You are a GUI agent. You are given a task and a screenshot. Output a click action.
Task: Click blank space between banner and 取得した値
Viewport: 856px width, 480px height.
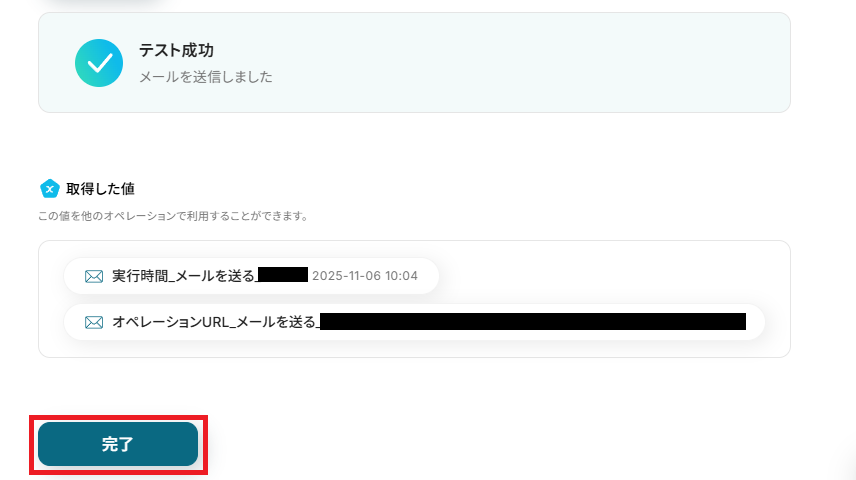(415, 145)
